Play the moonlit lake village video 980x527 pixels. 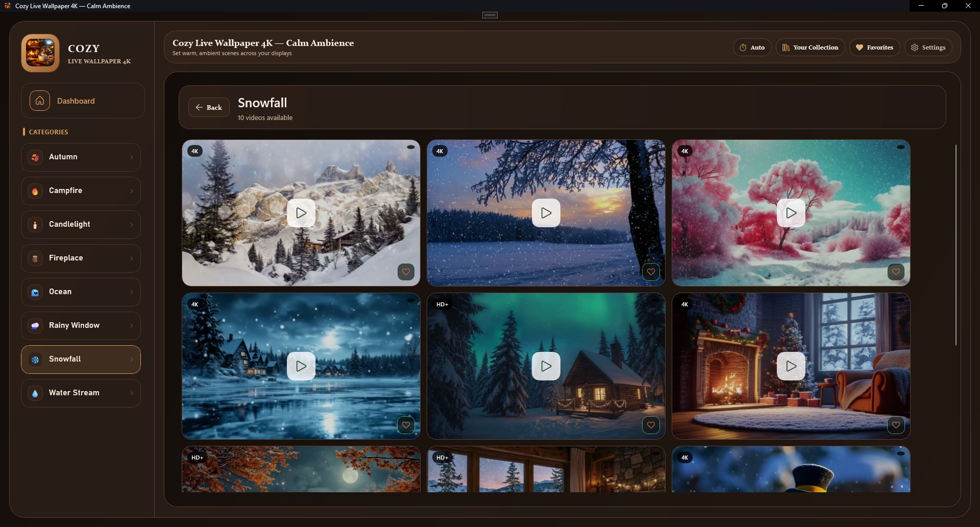pos(301,366)
